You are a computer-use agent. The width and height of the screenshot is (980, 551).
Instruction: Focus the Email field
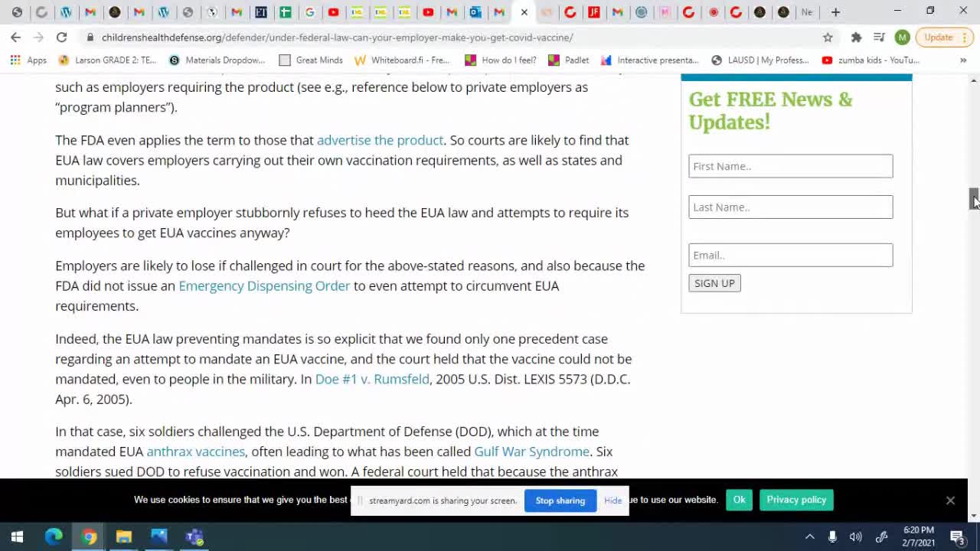[x=790, y=255]
